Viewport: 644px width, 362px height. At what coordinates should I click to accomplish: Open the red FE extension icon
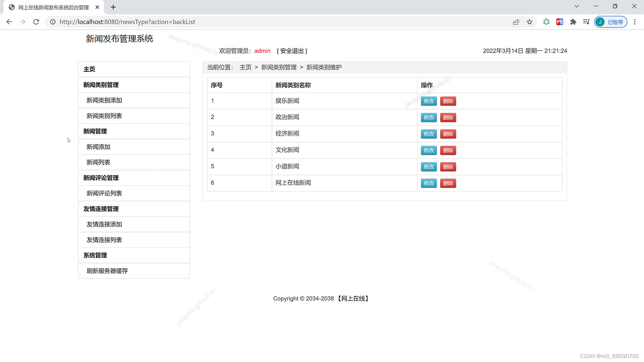[560, 22]
